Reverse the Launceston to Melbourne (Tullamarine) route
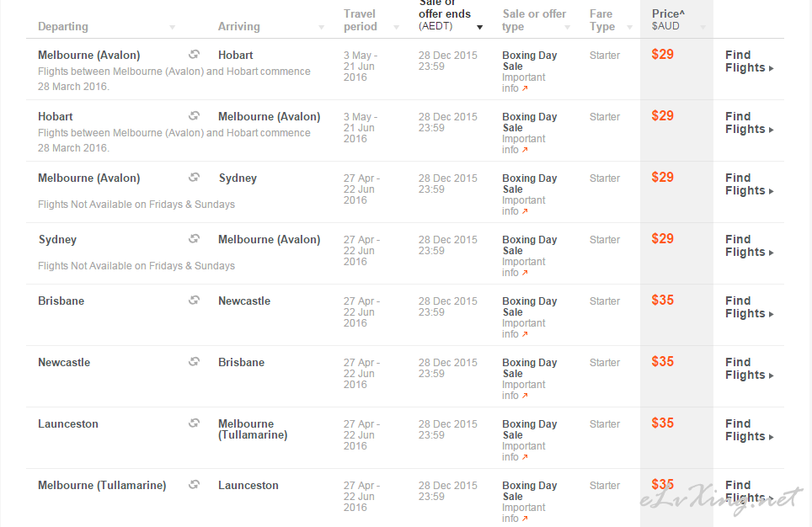The width and height of the screenshot is (812, 527). pyautogui.click(x=195, y=423)
